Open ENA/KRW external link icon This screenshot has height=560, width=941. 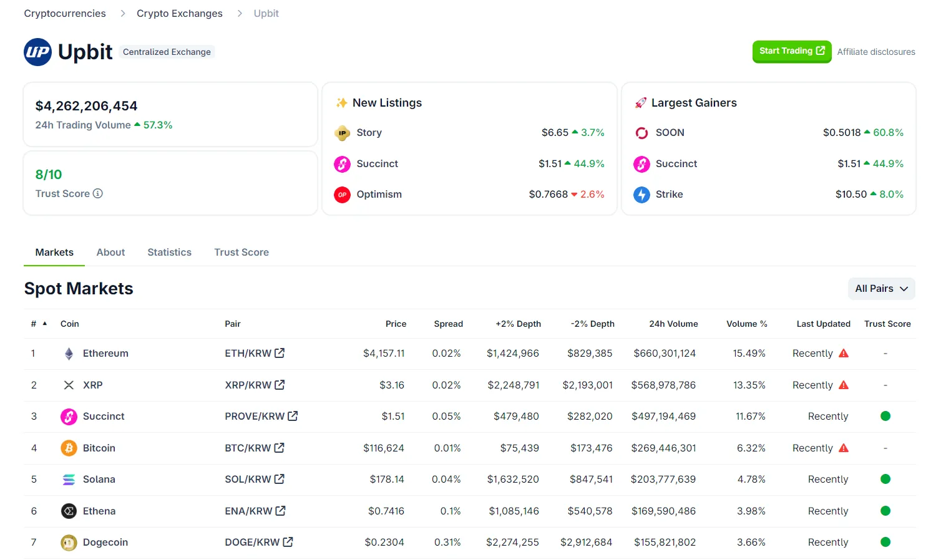click(x=281, y=511)
